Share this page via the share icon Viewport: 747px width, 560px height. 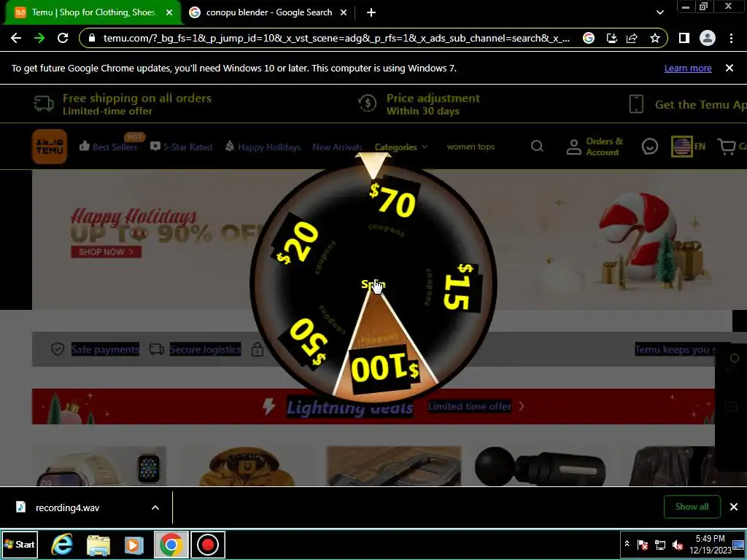click(x=632, y=38)
